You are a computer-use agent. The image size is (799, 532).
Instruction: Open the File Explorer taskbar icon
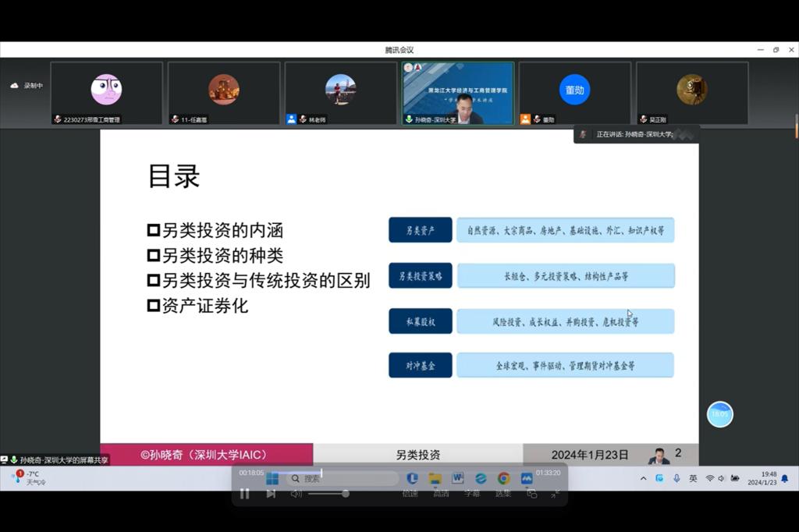[x=435, y=478]
